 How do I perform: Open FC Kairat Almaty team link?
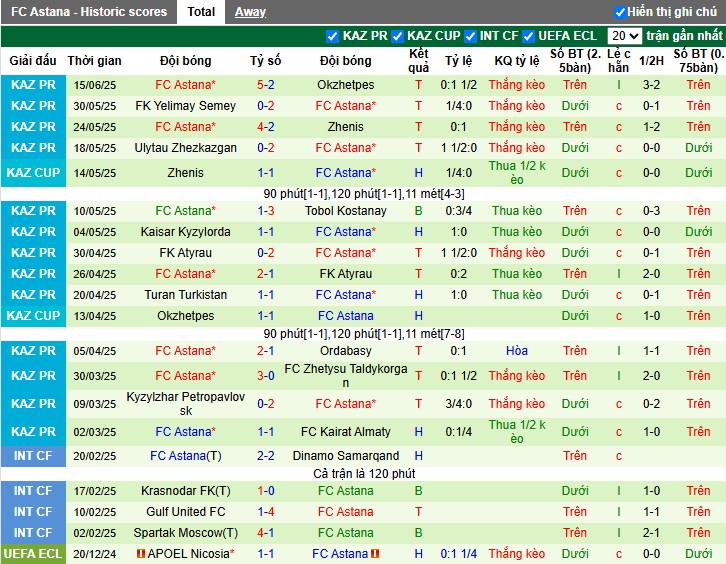[x=345, y=432]
